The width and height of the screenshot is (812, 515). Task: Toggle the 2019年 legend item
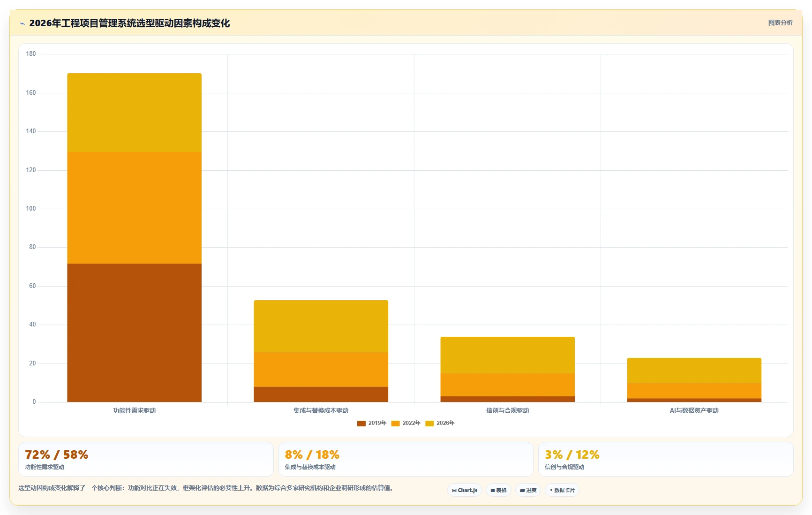(x=372, y=423)
